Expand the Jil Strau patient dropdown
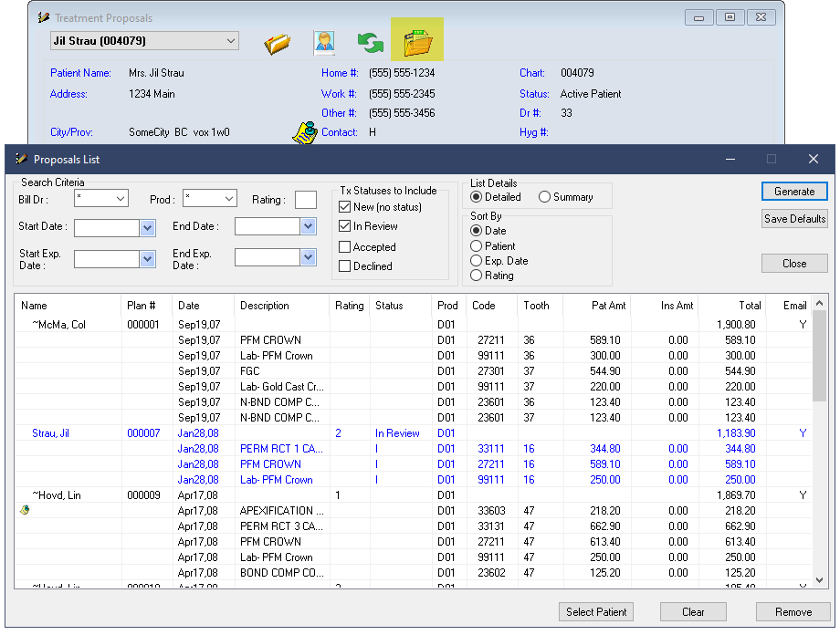This screenshot has height=635, width=840. (230, 41)
